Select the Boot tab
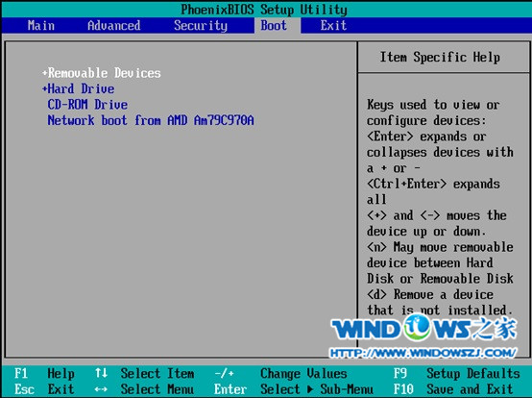The width and height of the screenshot is (532, 398). (x=274, y=25)
